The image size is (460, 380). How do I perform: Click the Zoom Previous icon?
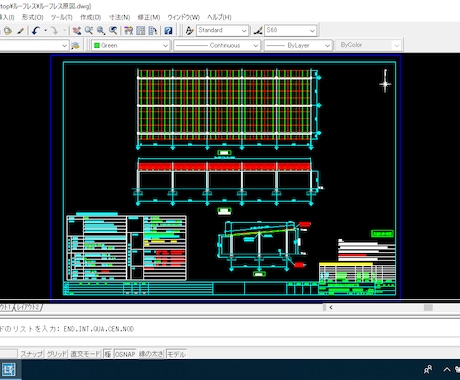113,31
